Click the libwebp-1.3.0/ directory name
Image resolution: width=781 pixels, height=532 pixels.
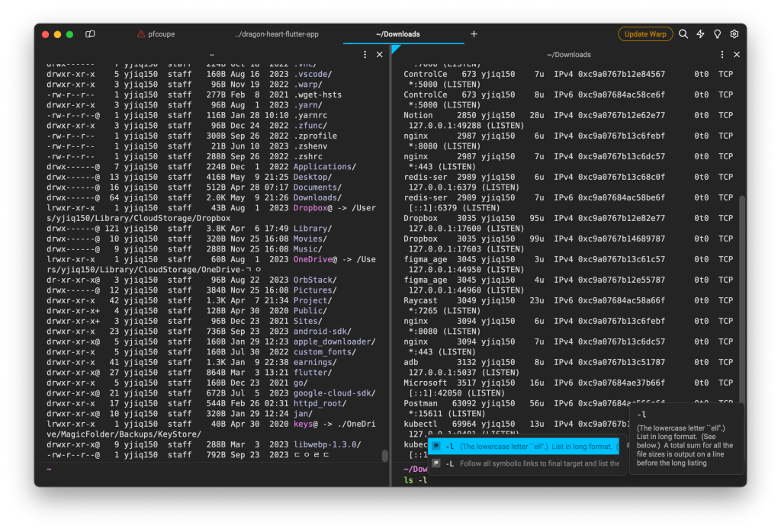tap(327, 444)
